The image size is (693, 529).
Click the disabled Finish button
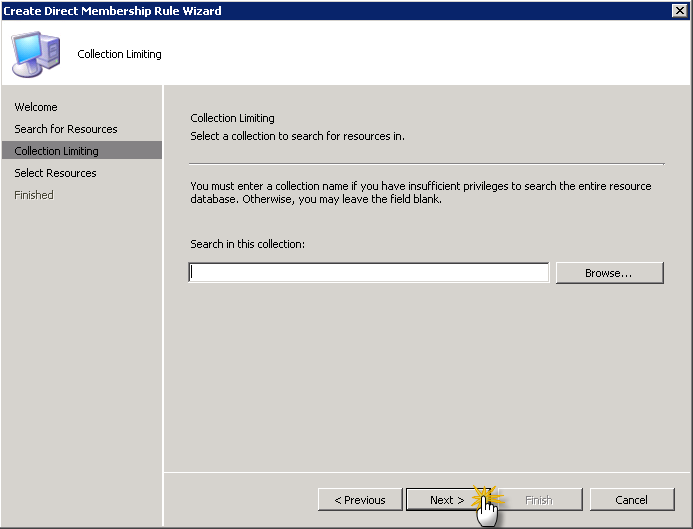[538, 500]
